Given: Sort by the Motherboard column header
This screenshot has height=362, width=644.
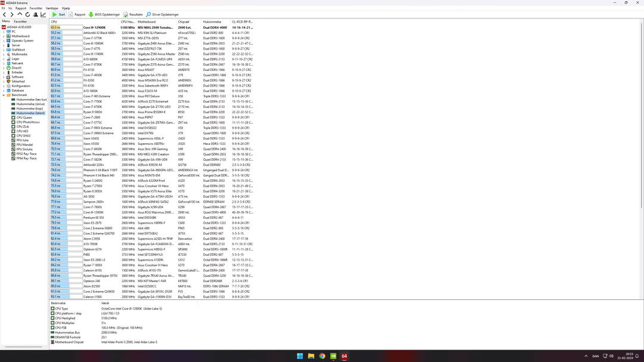Looking at the screenshot, I should (x=156, y=22).
